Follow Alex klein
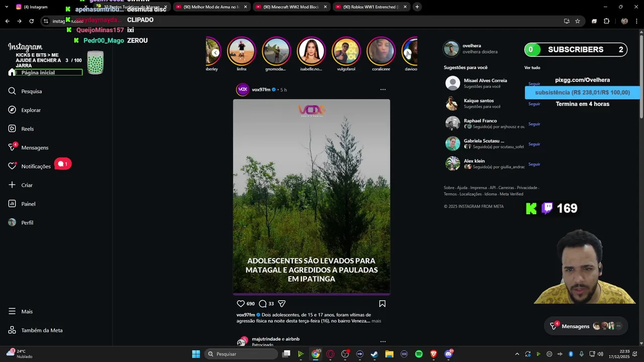The height and width of the screenshot is (362, 644). 534,164
